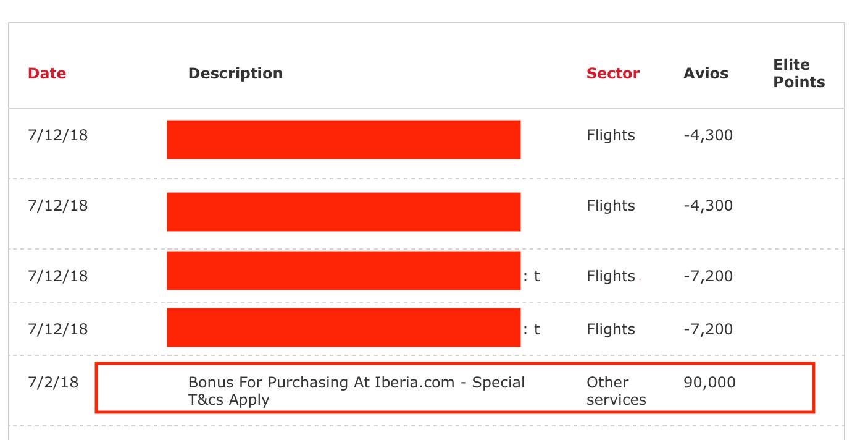The width and height of the screenshot is (868, 440).
Task: Select the lower -7,200 Avios value
Action: pos(708,329)
